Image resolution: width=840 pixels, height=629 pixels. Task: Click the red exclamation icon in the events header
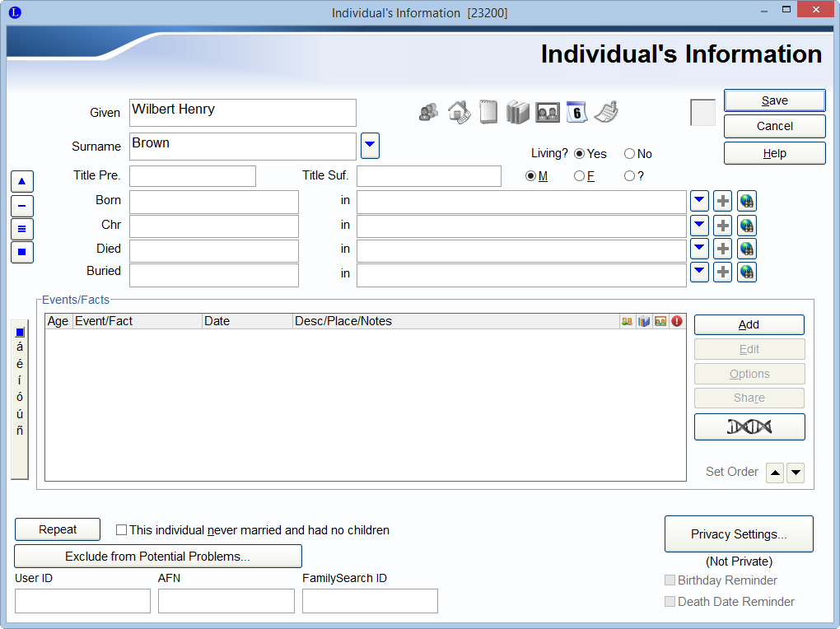(677, 321)
